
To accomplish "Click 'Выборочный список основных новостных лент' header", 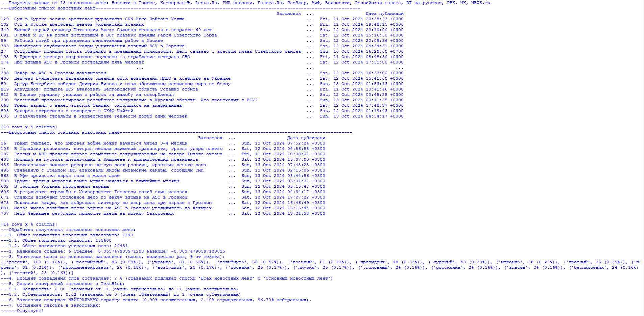I will tap(176, 132).
